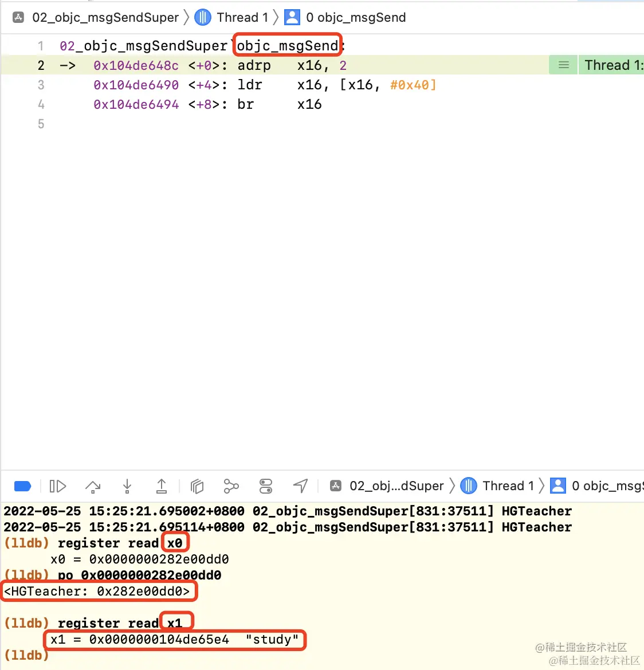644x670 pixels.
Task: Open the Debug Memory Graph icon
Action: click(231, 486)
